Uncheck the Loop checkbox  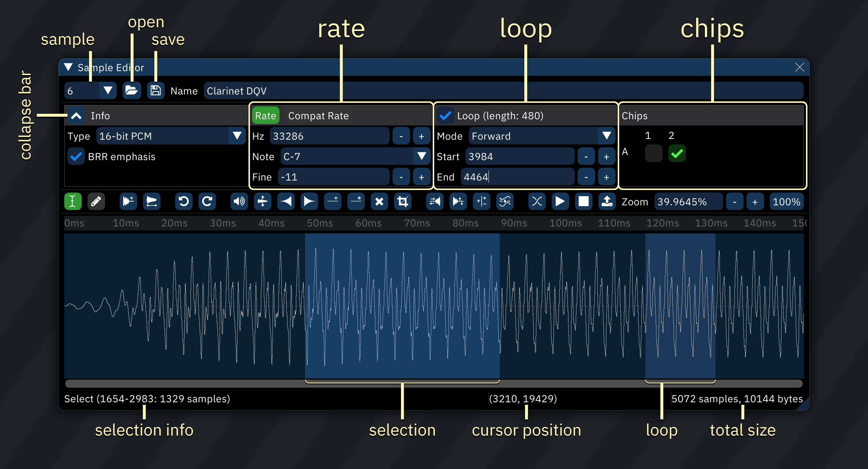coord(445,116)
